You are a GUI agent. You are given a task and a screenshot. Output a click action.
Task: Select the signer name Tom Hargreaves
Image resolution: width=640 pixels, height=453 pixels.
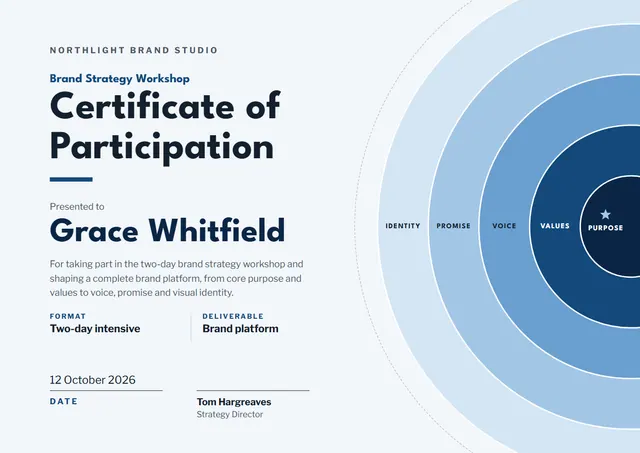coord(234,402)
